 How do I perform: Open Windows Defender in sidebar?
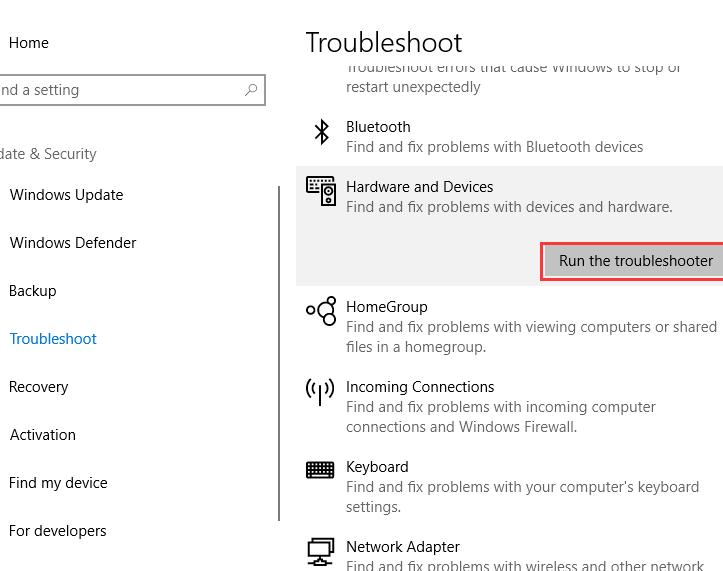73,243
